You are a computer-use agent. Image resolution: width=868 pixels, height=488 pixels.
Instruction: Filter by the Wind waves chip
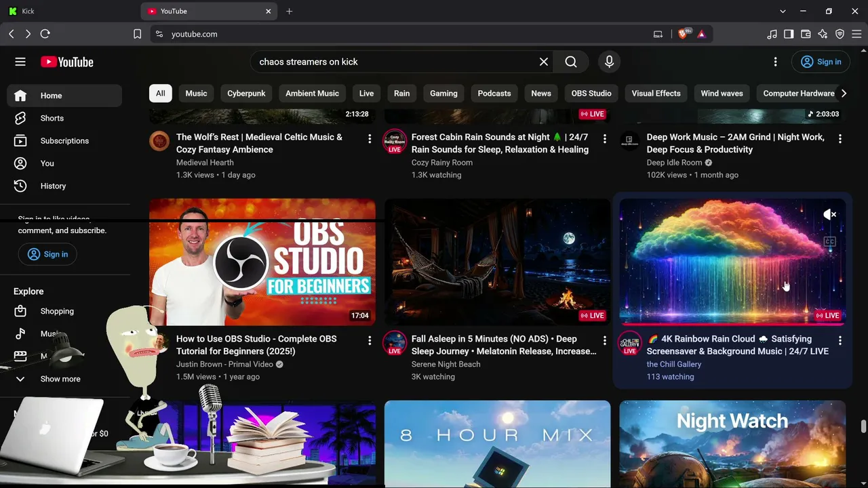(722, 94)
